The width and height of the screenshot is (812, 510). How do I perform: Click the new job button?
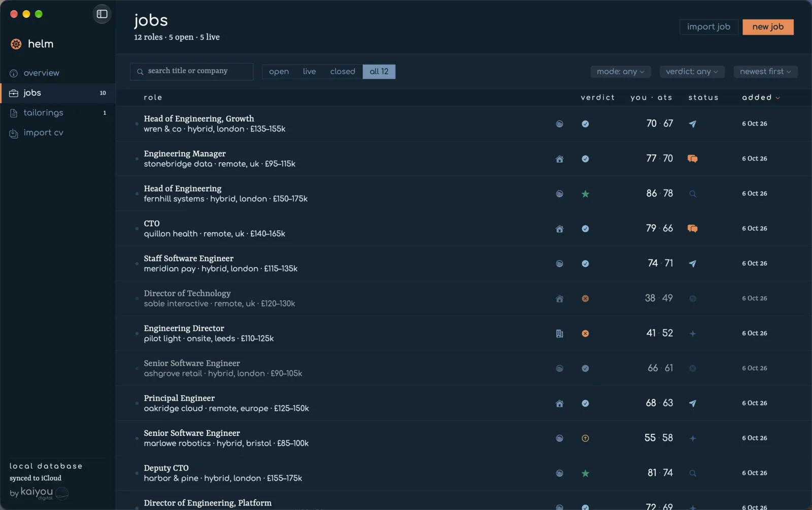pos(768,27)
